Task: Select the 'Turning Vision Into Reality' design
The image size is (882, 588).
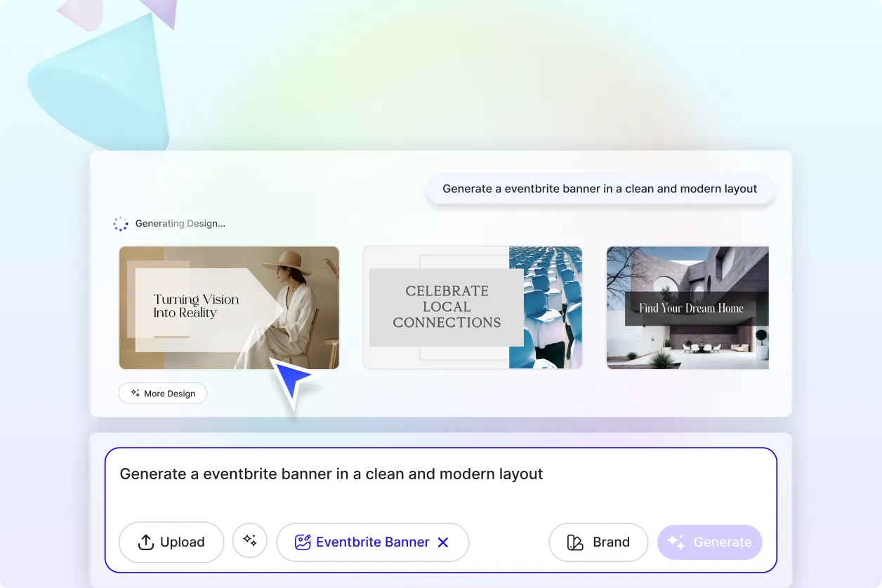Action: point(229,307)
